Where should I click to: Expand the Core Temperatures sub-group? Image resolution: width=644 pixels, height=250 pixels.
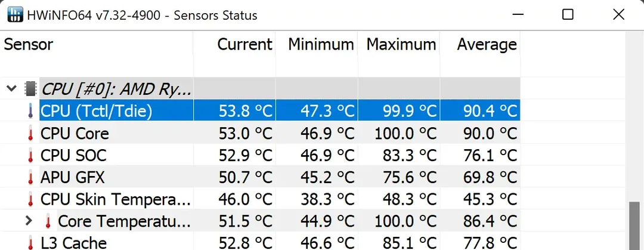pyautogui.click(x=29, y=221)
